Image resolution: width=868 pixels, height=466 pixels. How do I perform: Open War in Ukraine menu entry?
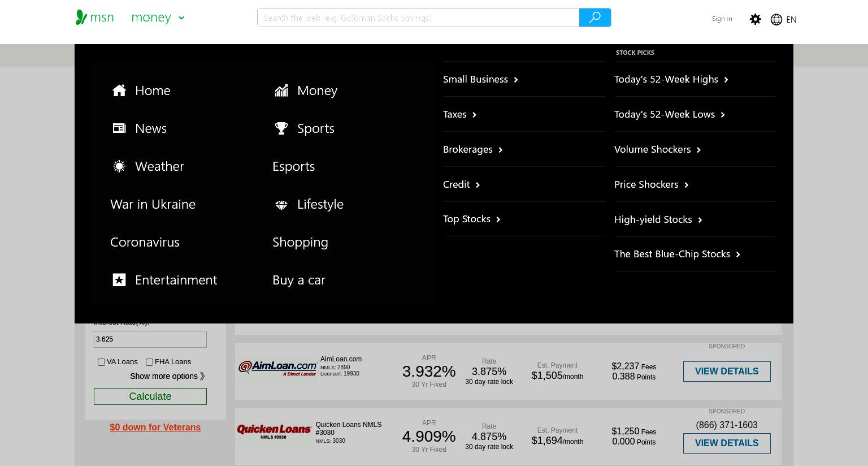pyautogui.click(x=153, y=204)
